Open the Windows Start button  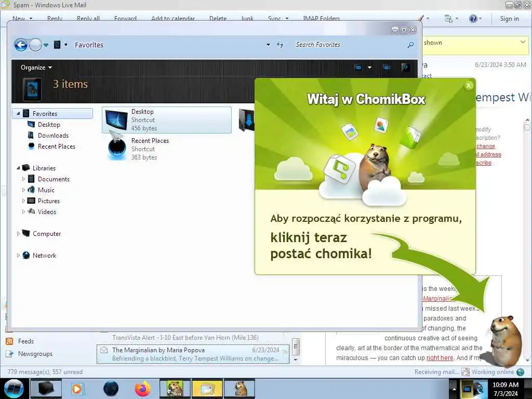[14, 389]
